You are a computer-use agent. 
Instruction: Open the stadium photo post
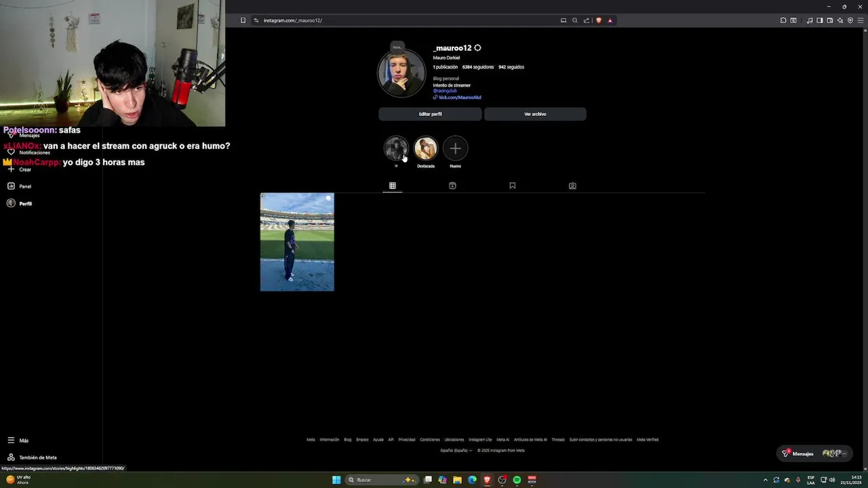click(297, 242)
